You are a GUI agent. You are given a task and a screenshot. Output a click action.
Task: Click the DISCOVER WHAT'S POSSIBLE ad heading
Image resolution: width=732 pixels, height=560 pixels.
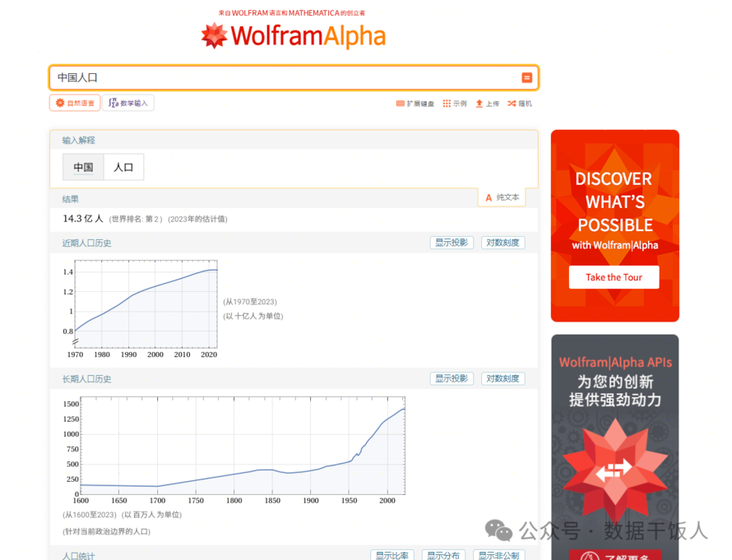614,201
